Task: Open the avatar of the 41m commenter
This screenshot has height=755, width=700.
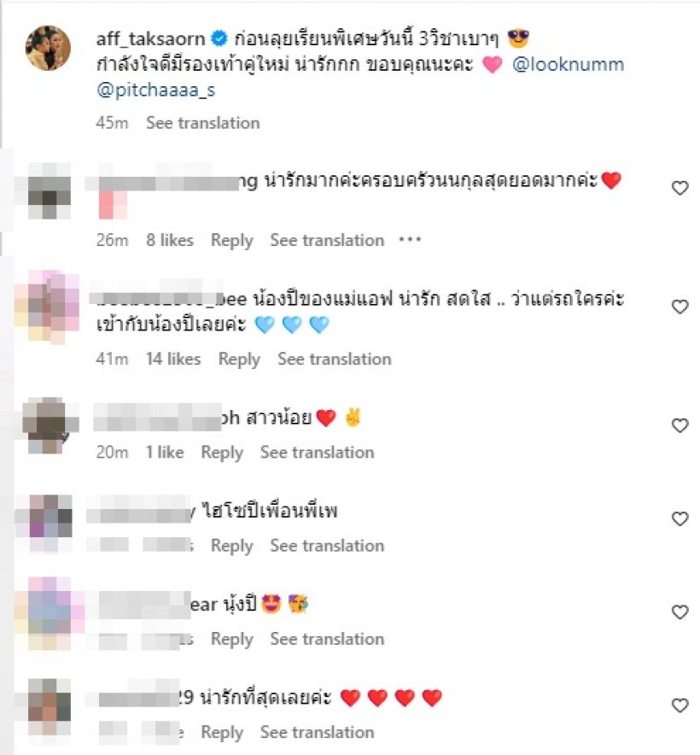Action: [x=47, y=307]
